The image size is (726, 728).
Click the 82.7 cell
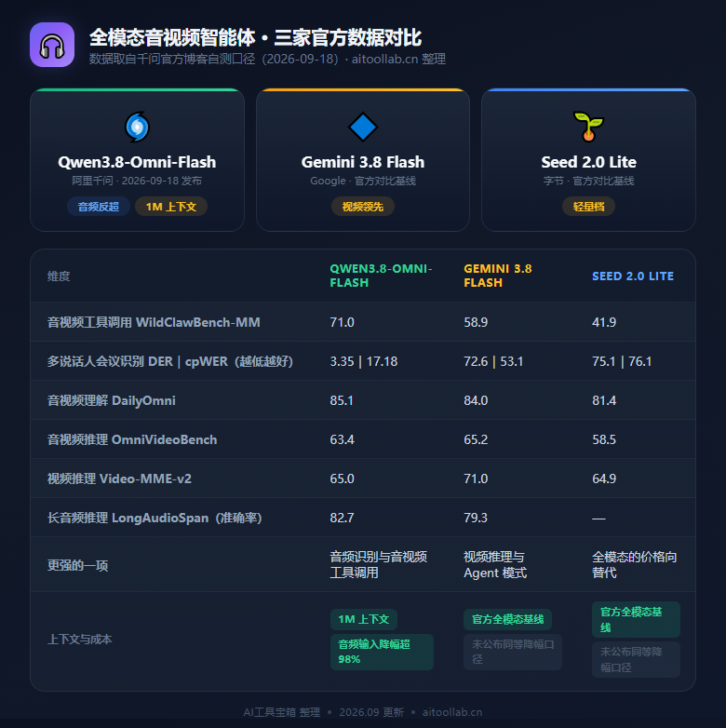click(343, 518)
